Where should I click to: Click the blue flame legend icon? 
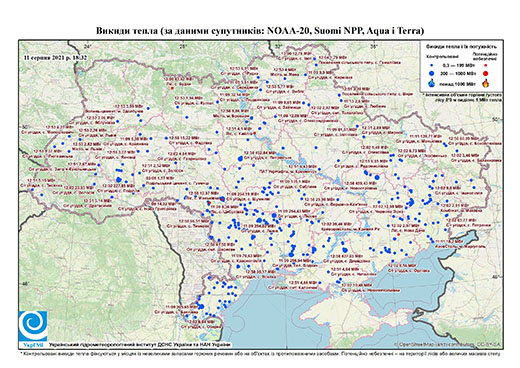[432, 83]
